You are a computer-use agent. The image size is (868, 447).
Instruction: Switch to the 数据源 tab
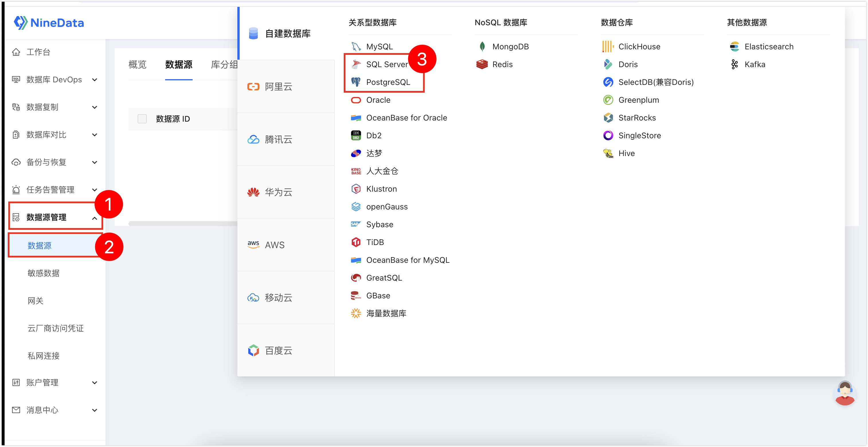coord(179,65)
